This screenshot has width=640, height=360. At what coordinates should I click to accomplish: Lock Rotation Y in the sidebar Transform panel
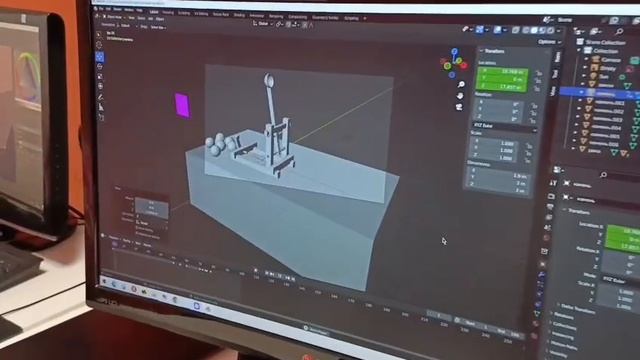533,113
